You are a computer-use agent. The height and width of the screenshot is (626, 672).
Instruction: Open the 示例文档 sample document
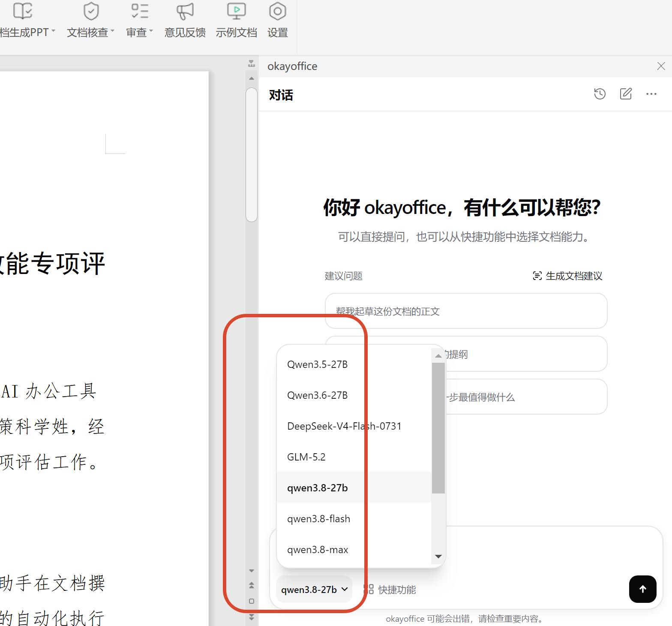tap(236, 20)
